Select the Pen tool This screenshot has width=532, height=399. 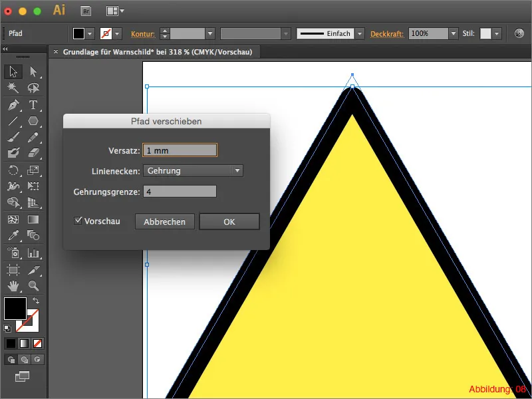13,105
